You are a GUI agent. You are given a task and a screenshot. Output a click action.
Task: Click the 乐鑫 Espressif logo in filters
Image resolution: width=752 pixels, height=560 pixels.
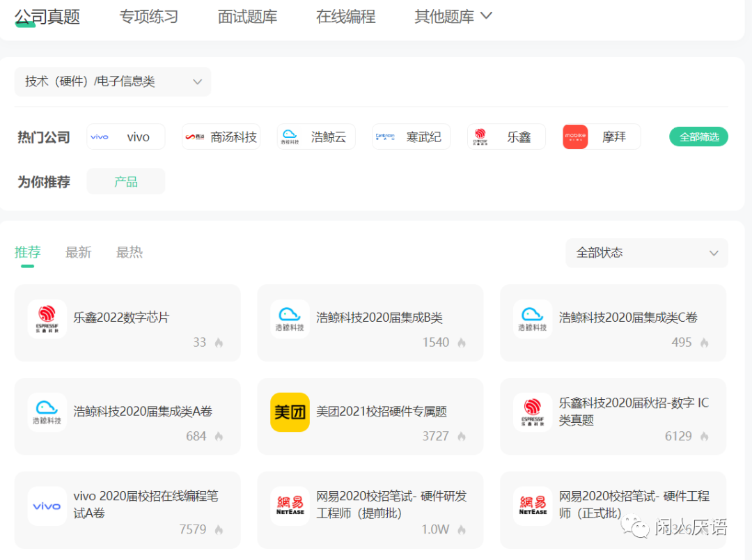[x=480, y=137]
